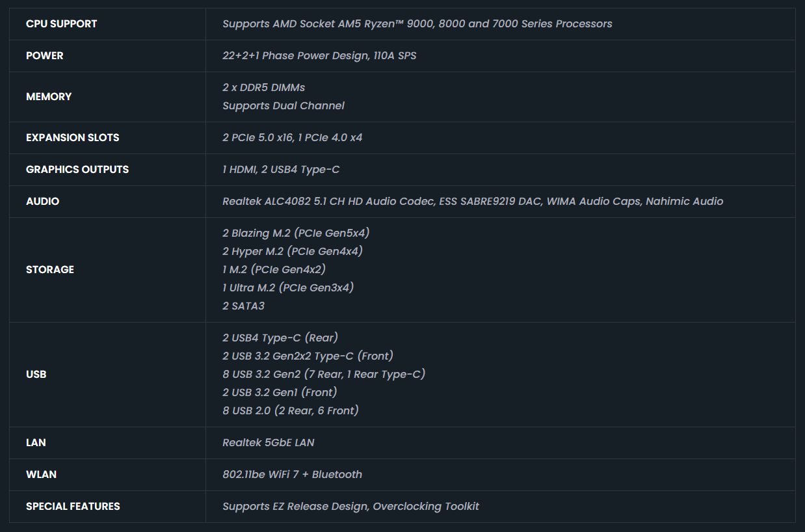Screen dimensions: 805x532
Task: Select the "2 Blazing M.2 (PCIe Gen5x4)" line
Action: pos(295,233)
